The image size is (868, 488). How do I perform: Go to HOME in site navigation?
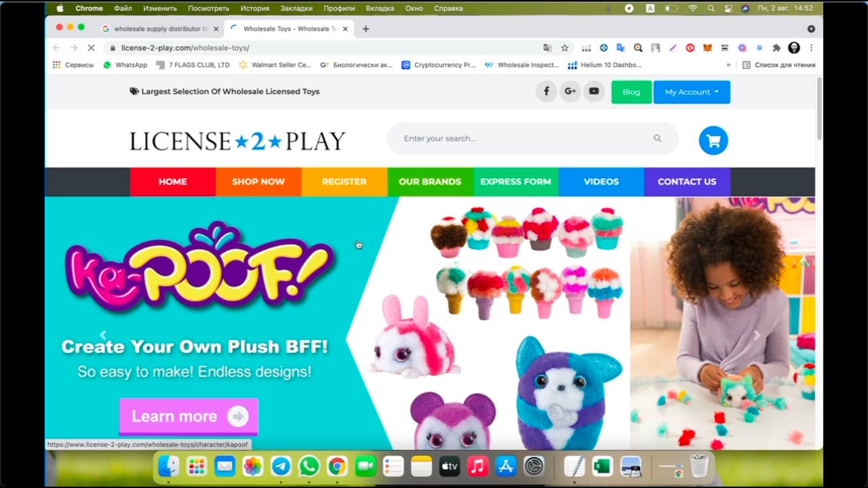click(173, 182)
